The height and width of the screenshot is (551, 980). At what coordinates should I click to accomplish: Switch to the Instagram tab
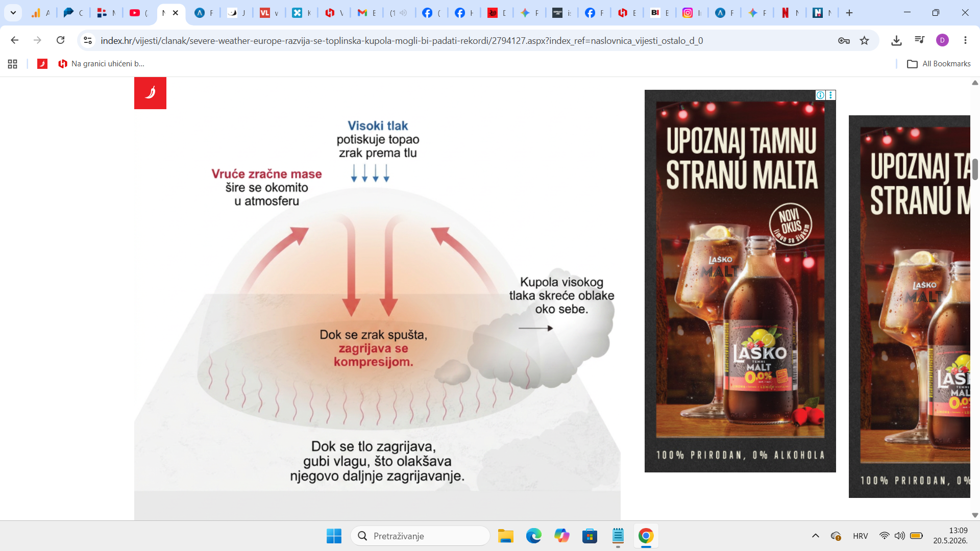(692, 13)
